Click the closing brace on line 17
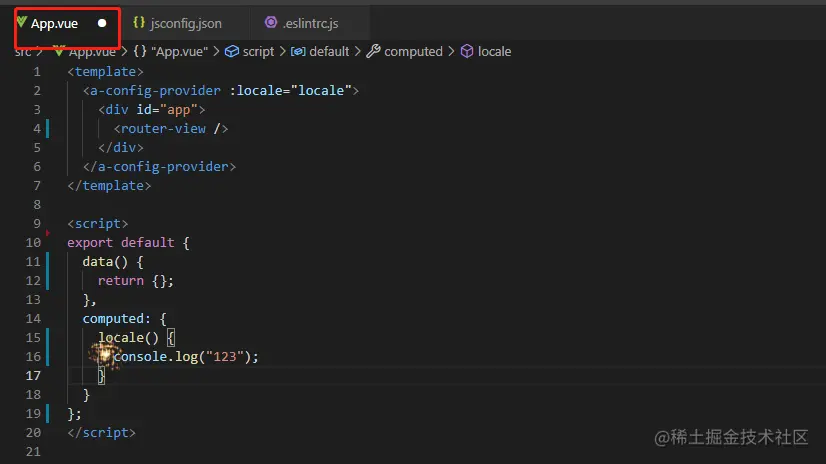The image size is (826, 464). click(x=101, y=376)
